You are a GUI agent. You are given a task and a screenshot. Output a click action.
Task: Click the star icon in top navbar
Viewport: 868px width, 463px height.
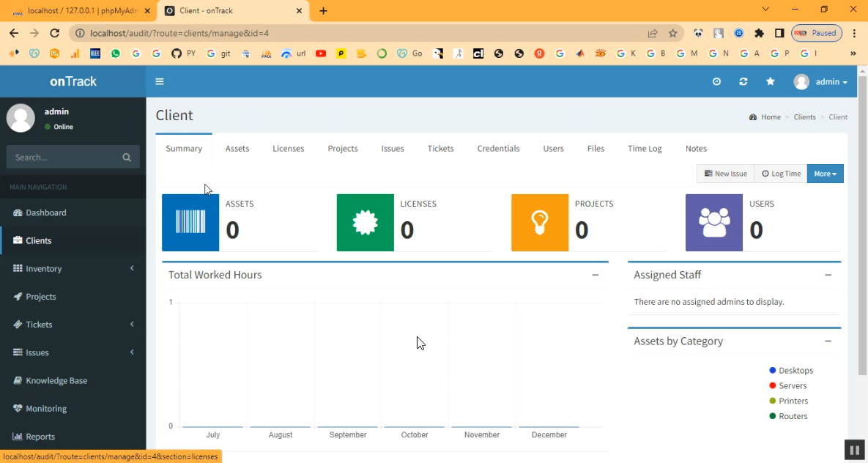(x=771, y=81)
